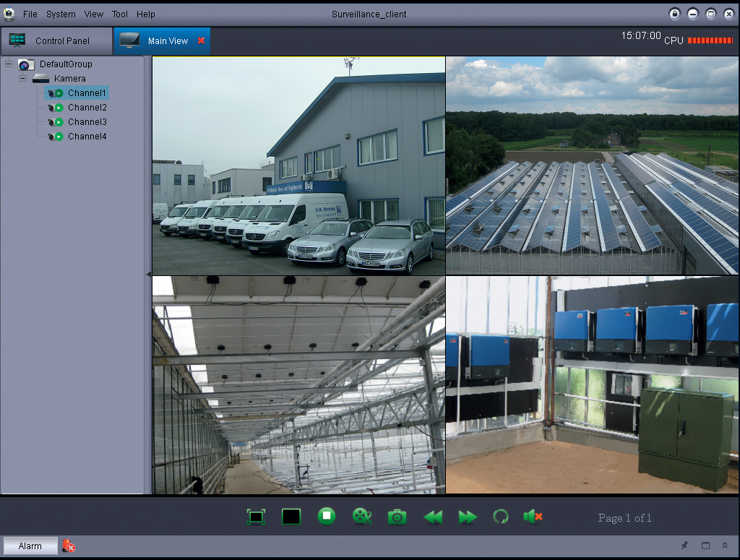Collapse the DefaultGroup tree node

7,64
